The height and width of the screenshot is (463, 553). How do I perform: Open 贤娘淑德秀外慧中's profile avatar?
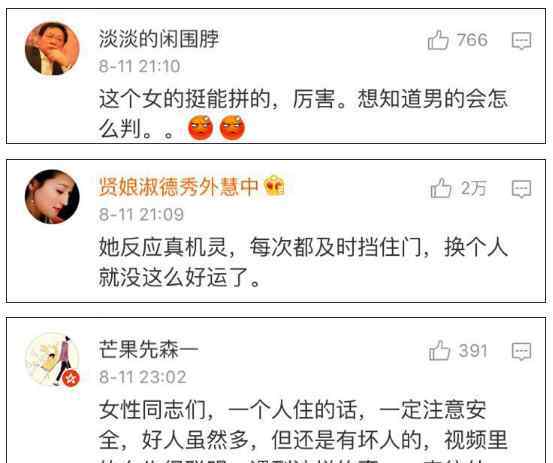[52, 196]
